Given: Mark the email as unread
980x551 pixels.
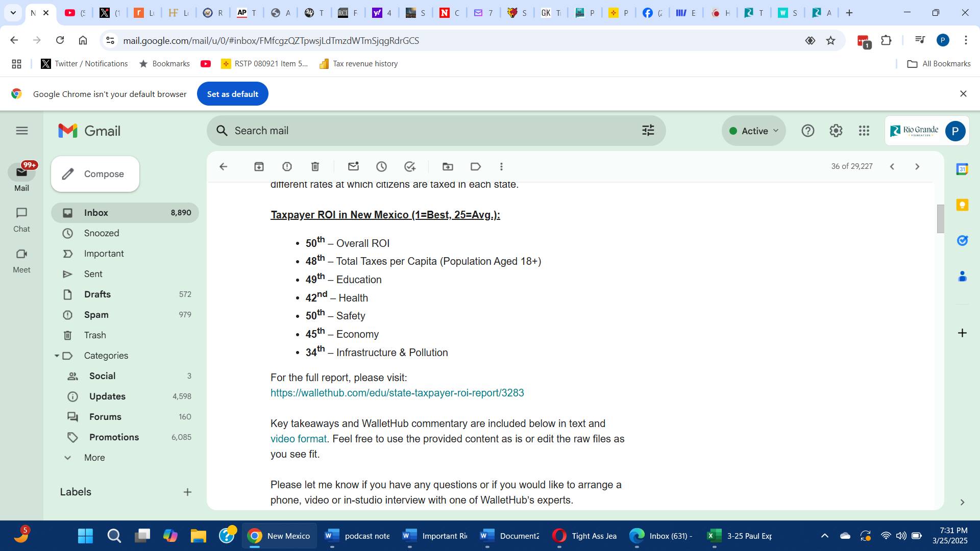Looking at the screenshot, I should [x=353, y=166].
